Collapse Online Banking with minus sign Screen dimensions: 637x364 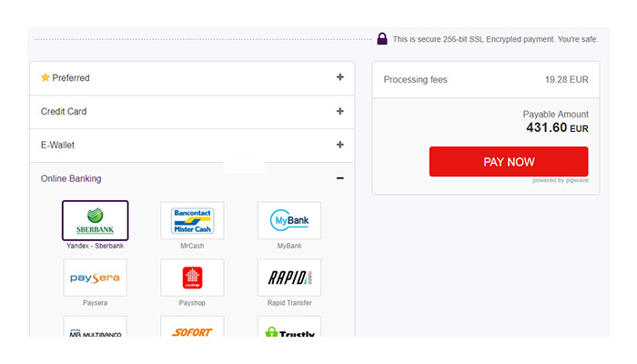(340, 178)
